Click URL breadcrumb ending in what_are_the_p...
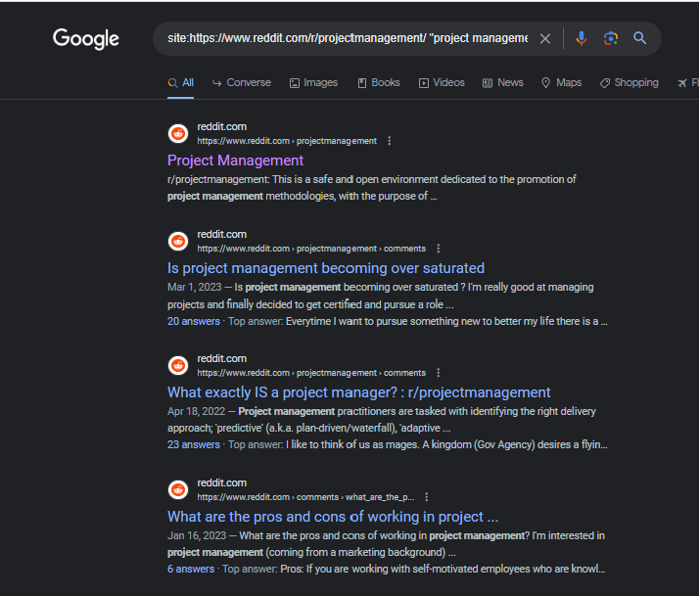Viewport: 700px width, 597px height. pos(305,497)
